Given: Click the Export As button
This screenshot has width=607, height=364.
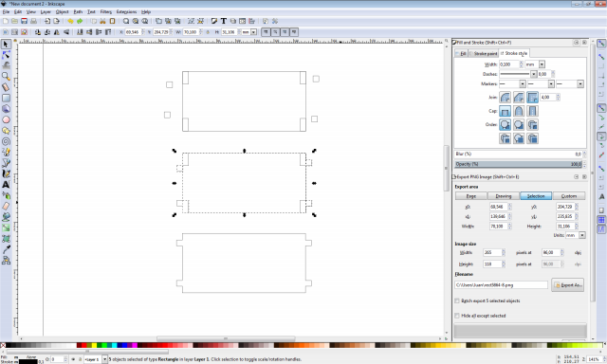Looking at the screenshot, I should coord(567,285).
